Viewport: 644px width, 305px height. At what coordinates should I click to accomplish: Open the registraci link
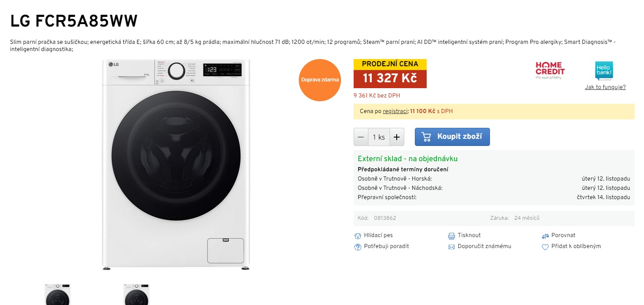[x=395, y=111]
